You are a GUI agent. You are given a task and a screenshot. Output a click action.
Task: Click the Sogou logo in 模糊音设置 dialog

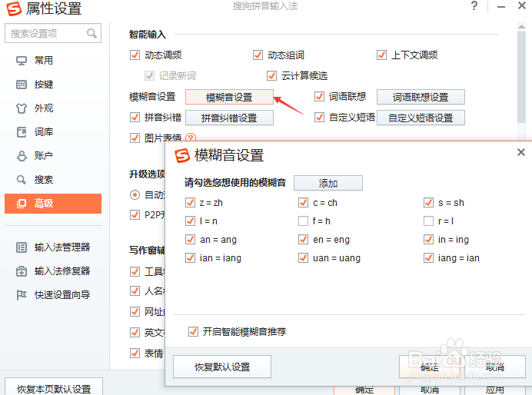[x=182, y=156]
